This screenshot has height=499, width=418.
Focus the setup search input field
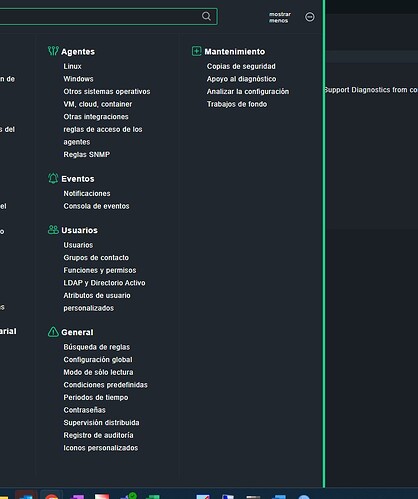(100, 16)
